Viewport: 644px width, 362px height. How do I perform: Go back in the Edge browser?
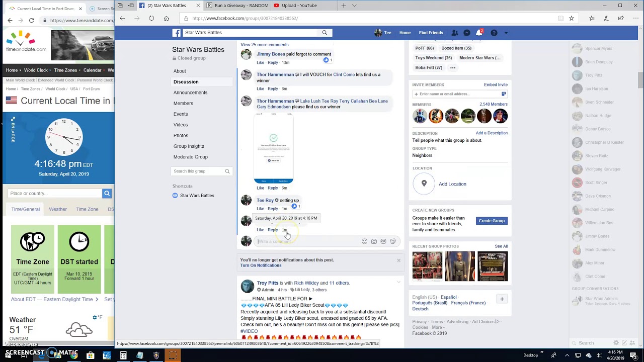click(x=122, y=18)
